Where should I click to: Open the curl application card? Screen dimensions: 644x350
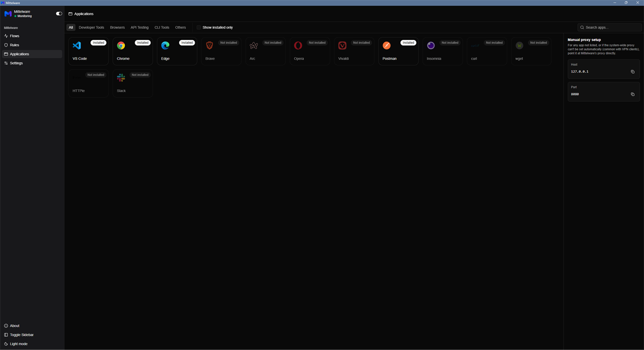[x=487, y=51]
